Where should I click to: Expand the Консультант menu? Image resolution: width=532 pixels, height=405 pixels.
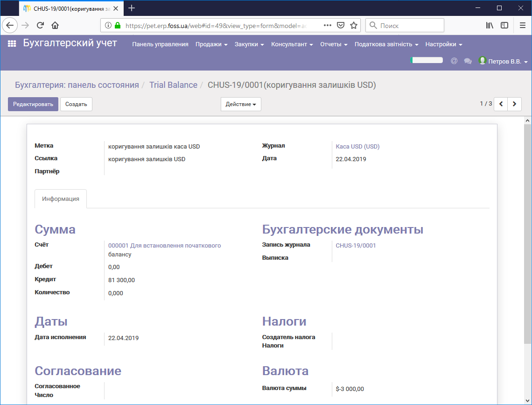pos(292,44)
